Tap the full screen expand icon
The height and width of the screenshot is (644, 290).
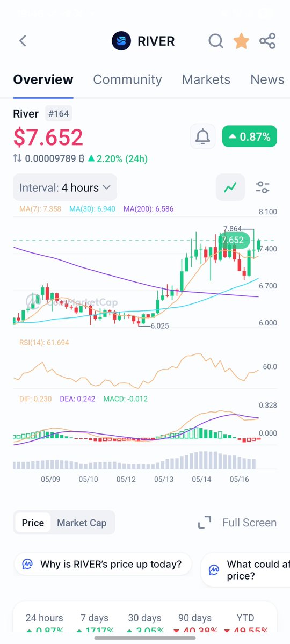coord(205,523)
